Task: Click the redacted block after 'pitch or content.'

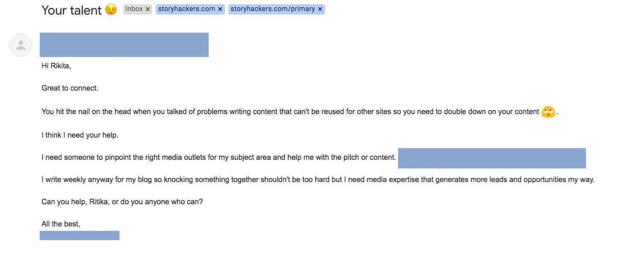Action: [x=492, y=158]
